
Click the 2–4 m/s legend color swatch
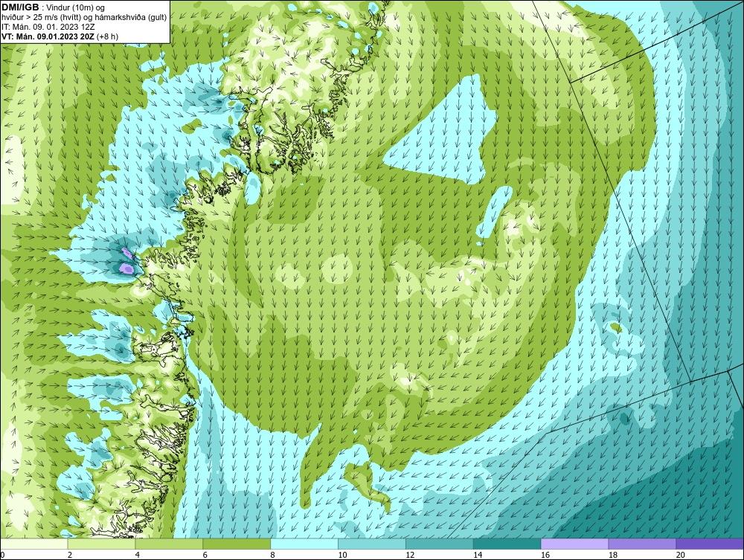(101, 544)
